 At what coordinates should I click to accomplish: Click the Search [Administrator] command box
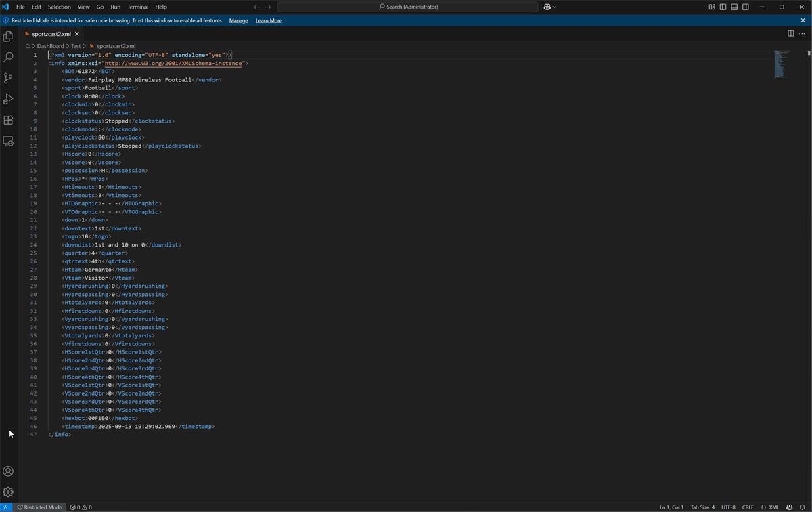[407, 7]
